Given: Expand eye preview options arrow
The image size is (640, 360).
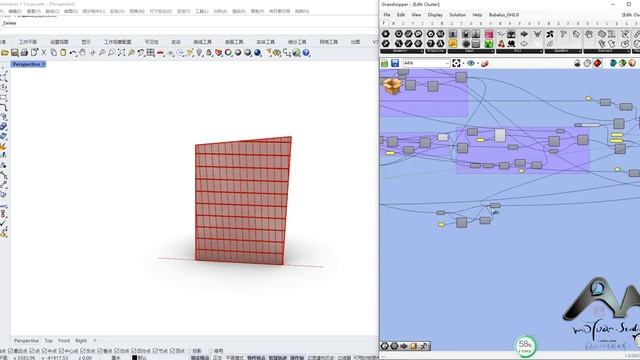Looking at the screenshot, I should point(478,63).
